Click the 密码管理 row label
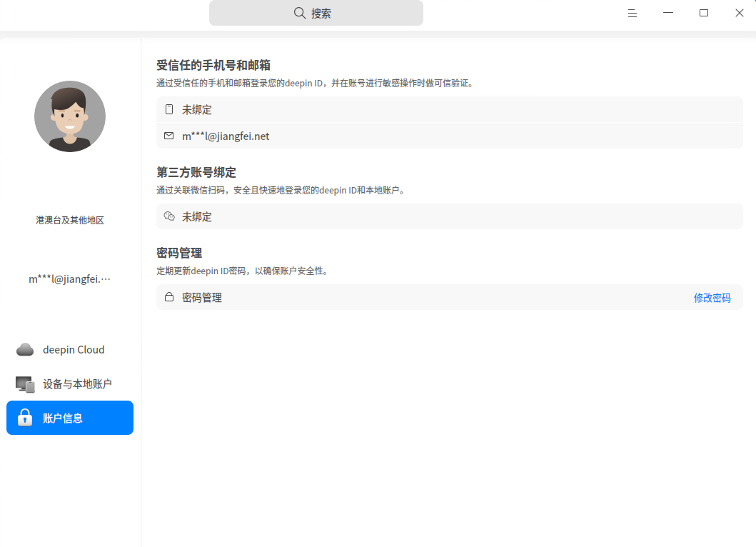The height and width of the screenshot is (547, 756). pos(202,298)
